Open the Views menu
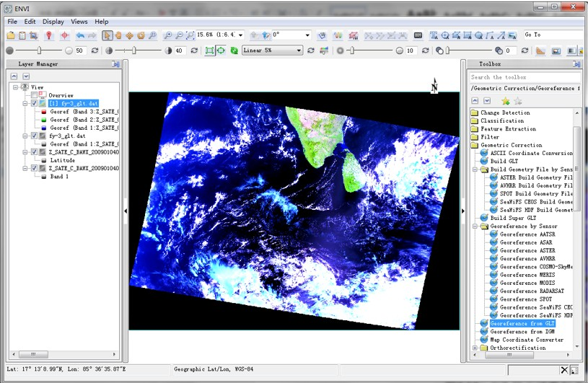 79,22
